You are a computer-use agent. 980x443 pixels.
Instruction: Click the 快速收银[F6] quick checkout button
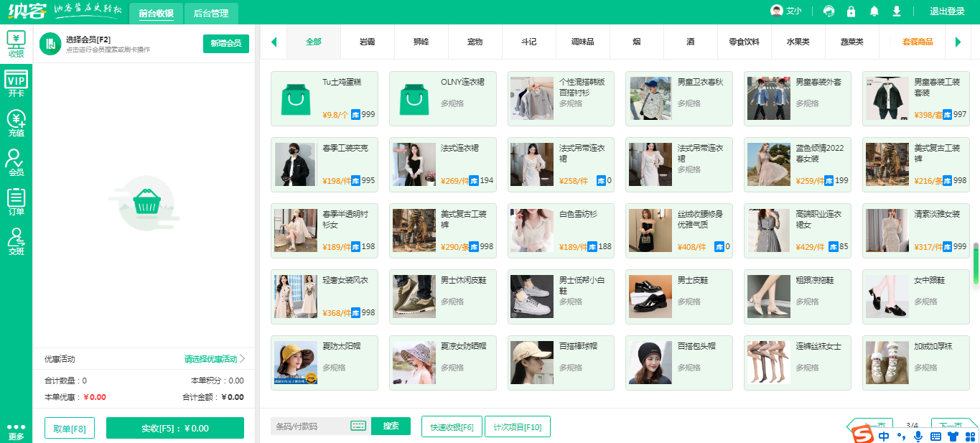[x=451, y=426]
